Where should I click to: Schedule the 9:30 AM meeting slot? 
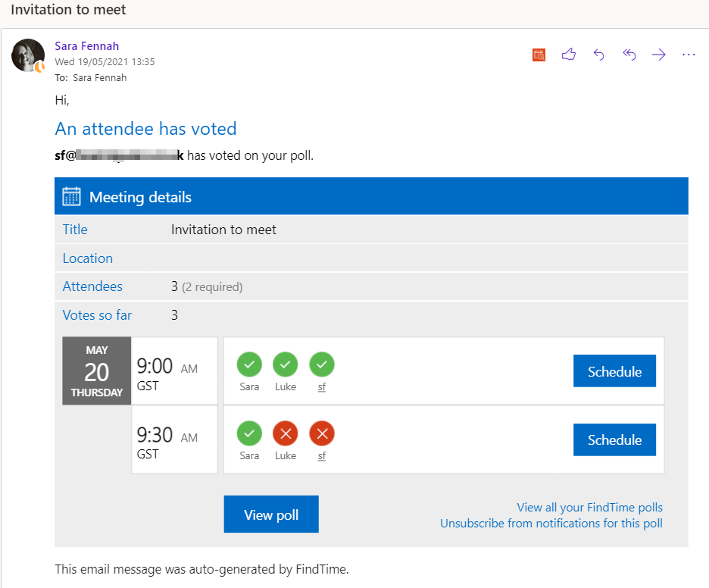[614, 439]
